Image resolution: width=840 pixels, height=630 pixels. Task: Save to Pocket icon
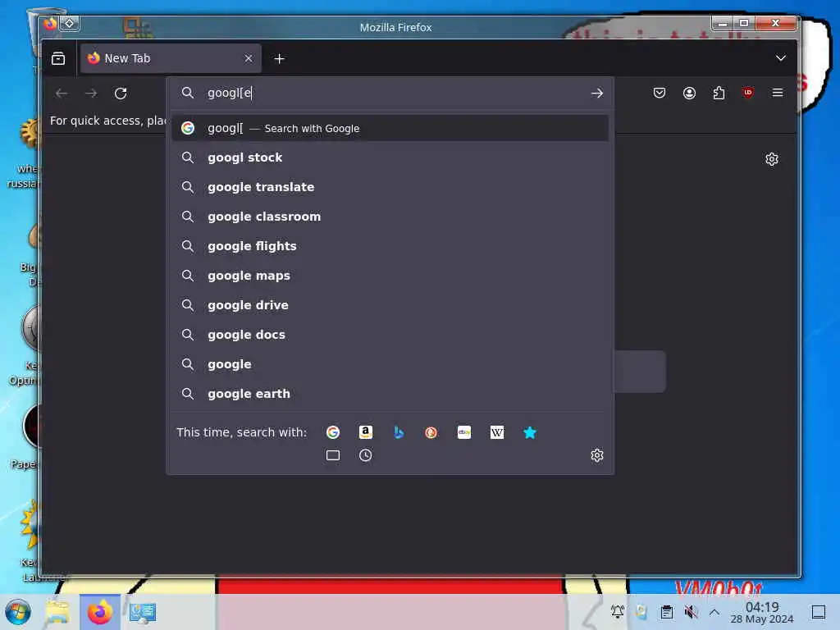tap(660, 94)
